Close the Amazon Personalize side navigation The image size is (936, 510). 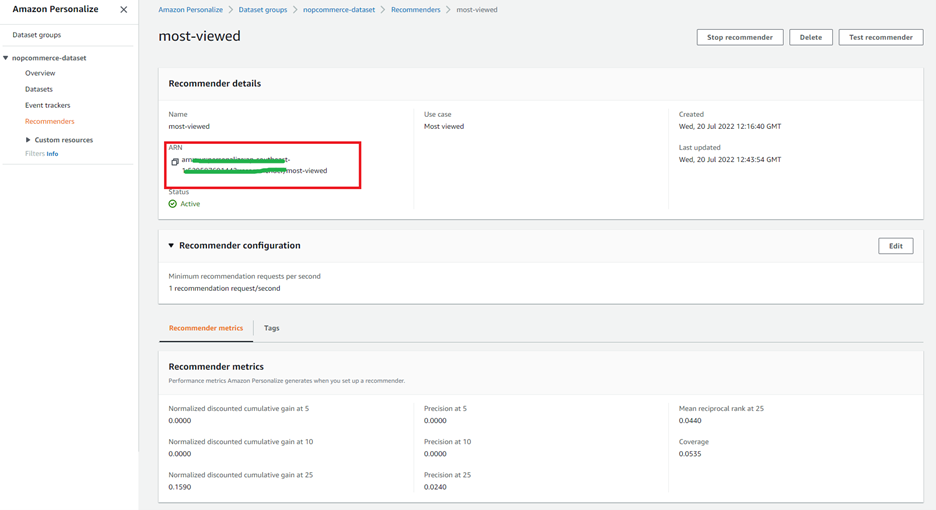pyautogui.click(x=124, y=10)
